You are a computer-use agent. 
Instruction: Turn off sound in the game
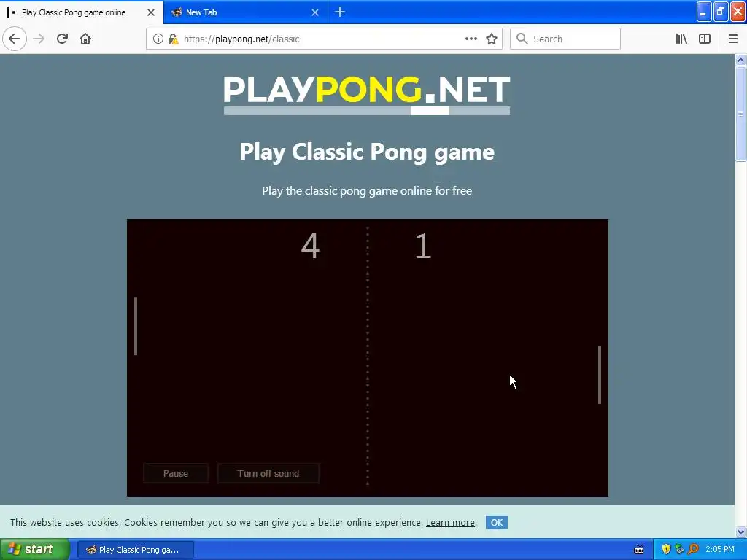tap(268, 473)
